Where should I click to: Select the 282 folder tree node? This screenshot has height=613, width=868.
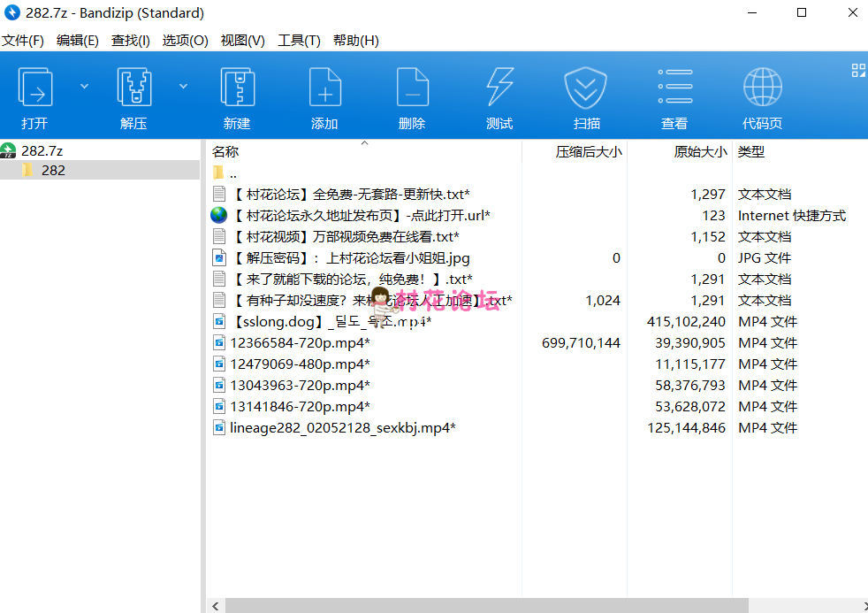pyautogui.click(x=53, y=170)
